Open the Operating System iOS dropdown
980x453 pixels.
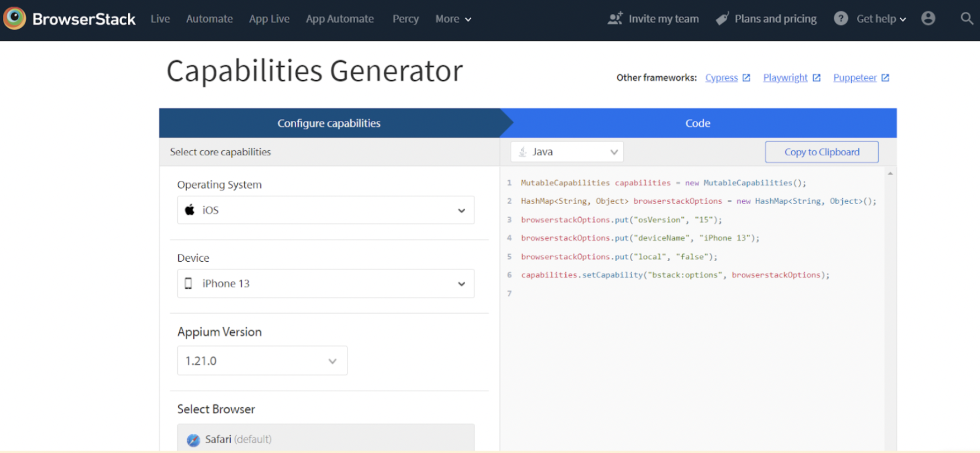coord(326,210)
